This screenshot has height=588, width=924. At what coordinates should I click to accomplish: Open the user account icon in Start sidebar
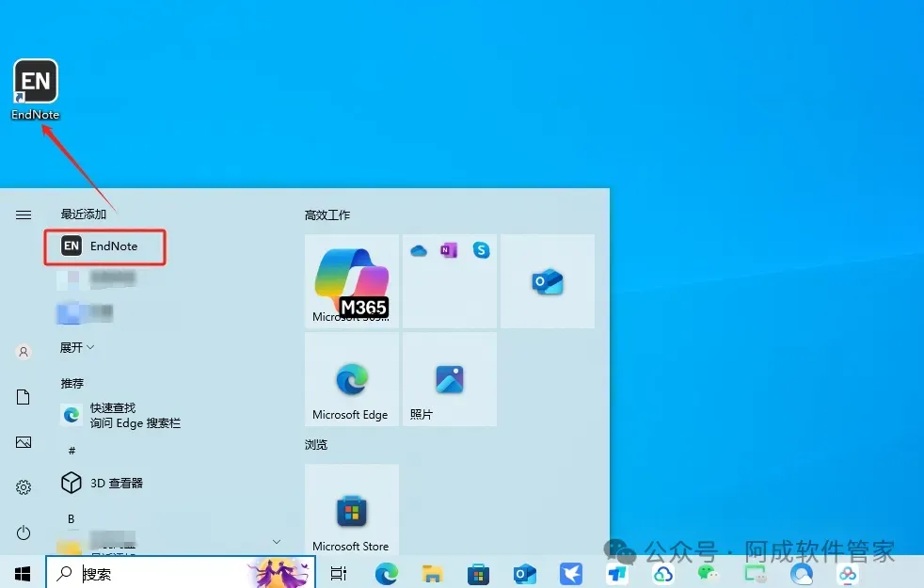[x=24, y=352]
